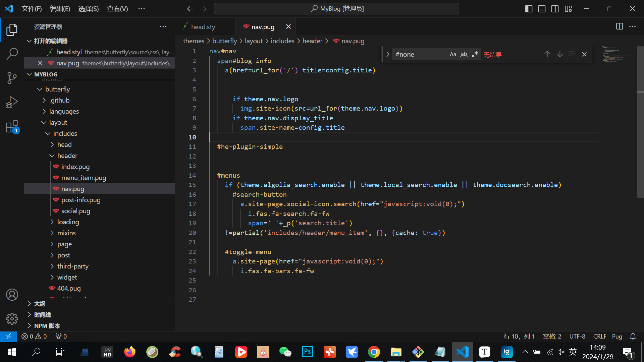Open the Manage gear settings
644x362 pixels.
click(12, 319)
